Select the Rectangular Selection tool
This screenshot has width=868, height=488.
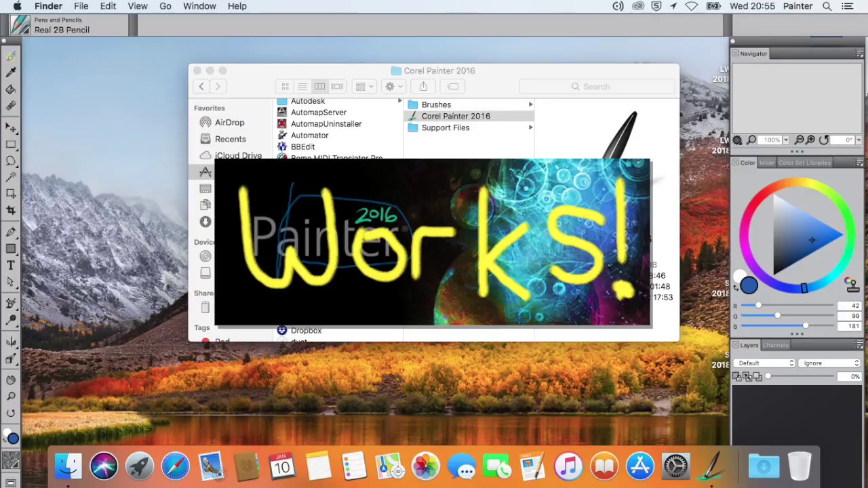tap(11, 144)
